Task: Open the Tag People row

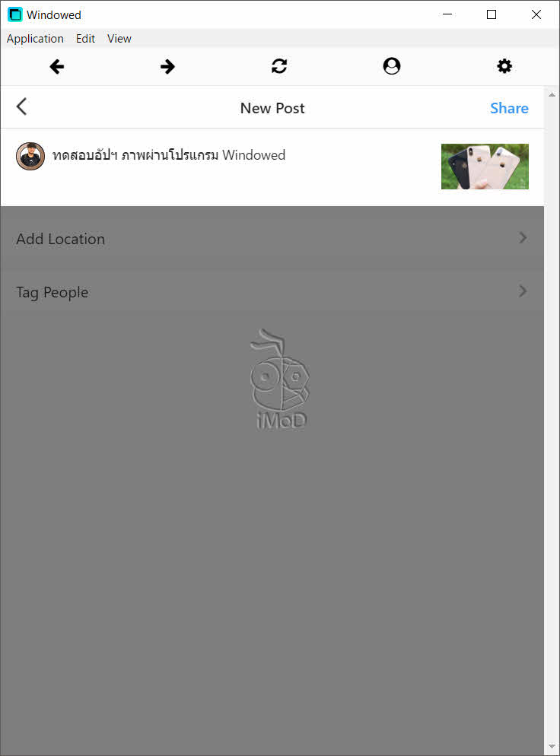Action: tap(272, 291)
